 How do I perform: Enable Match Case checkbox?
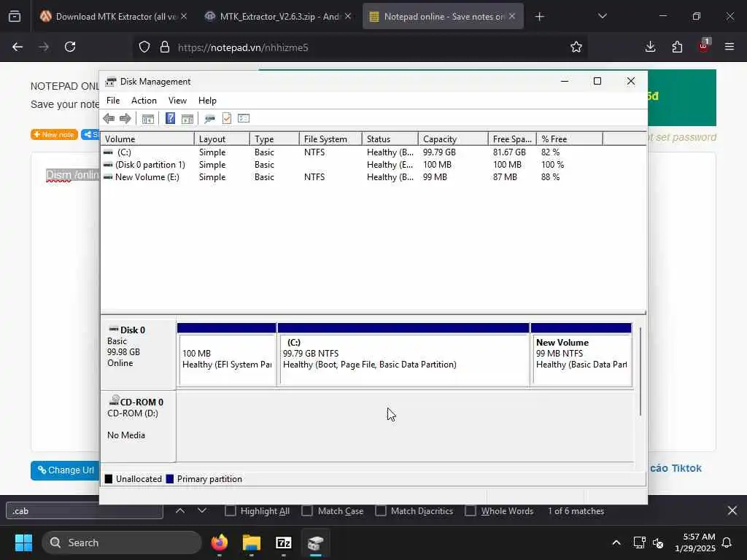[x=307, y=510]
